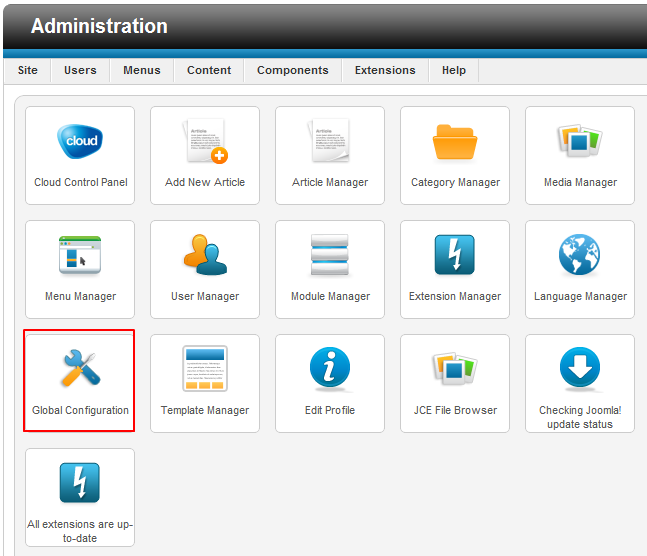The width and height of the screenshot is (647, 556).
Task: Open the Cloud Control Panel icon
Action: pyautogui.click(x=80, y=141)
